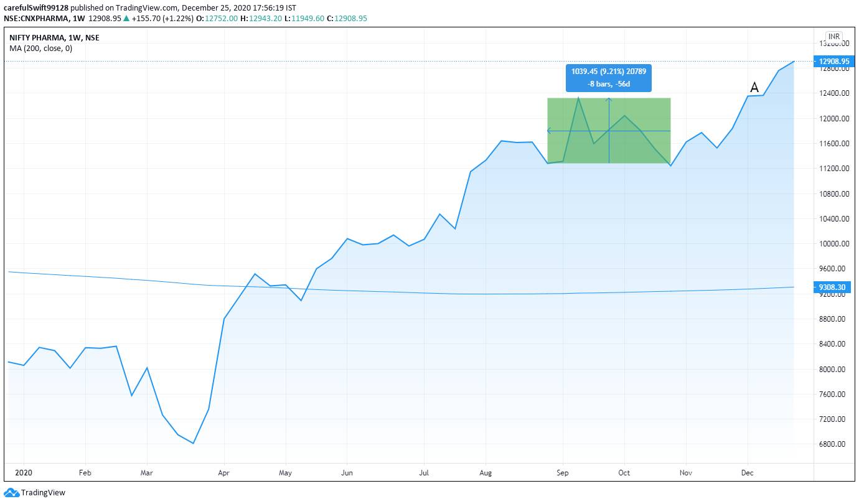Click the O:12752.00 open value
Viewport: 859px width, 504px height.
point(217,19)
